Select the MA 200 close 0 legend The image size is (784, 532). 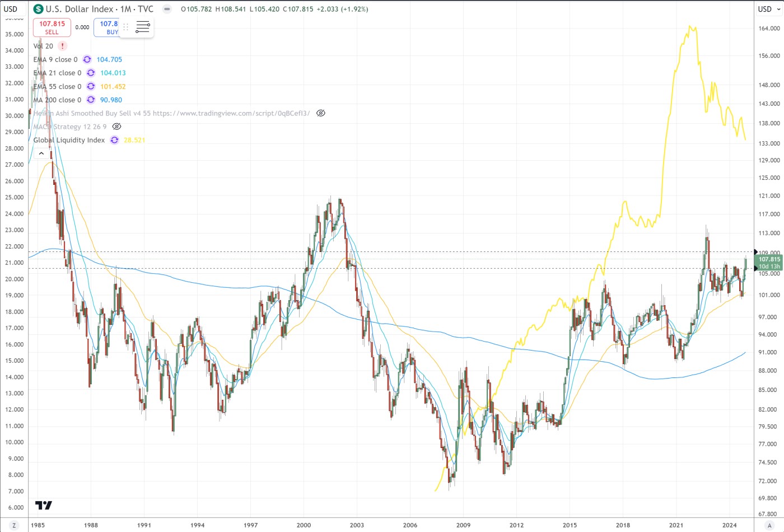click(57, 100)
